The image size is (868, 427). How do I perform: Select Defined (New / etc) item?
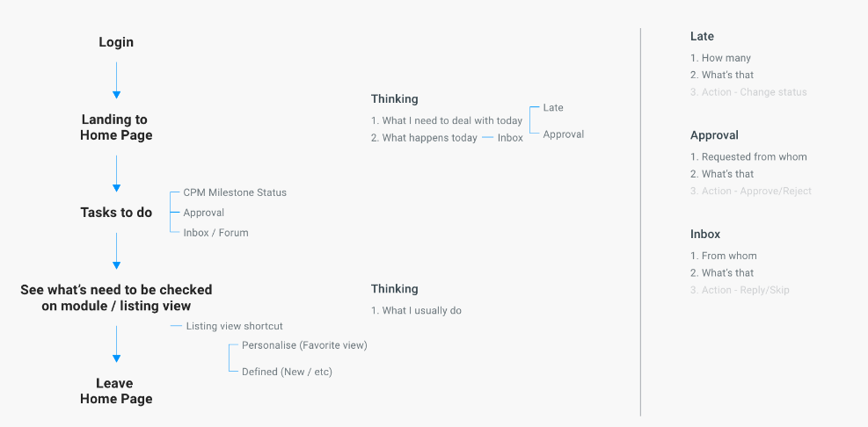point(287,372)
